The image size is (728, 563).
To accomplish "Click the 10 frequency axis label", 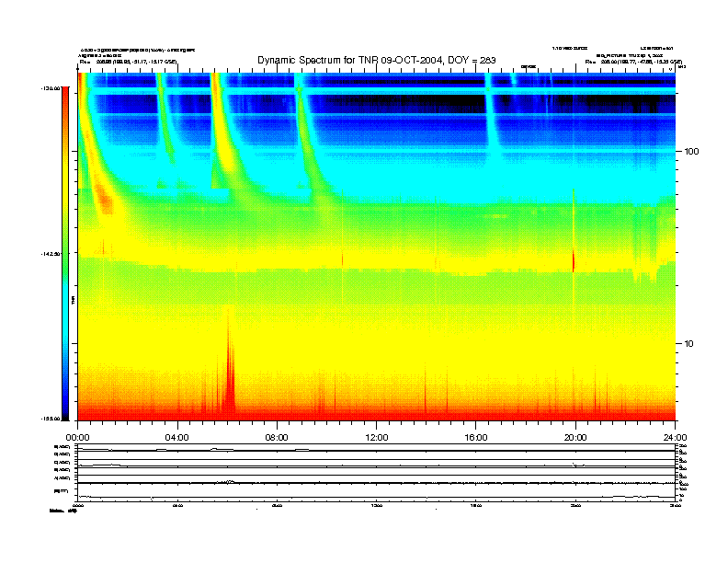I will click(688, 344).
